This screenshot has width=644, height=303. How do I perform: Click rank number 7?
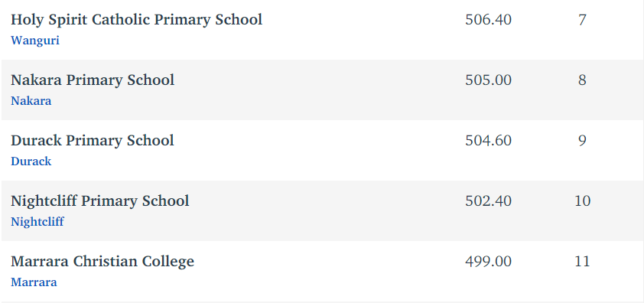point(582,20)
